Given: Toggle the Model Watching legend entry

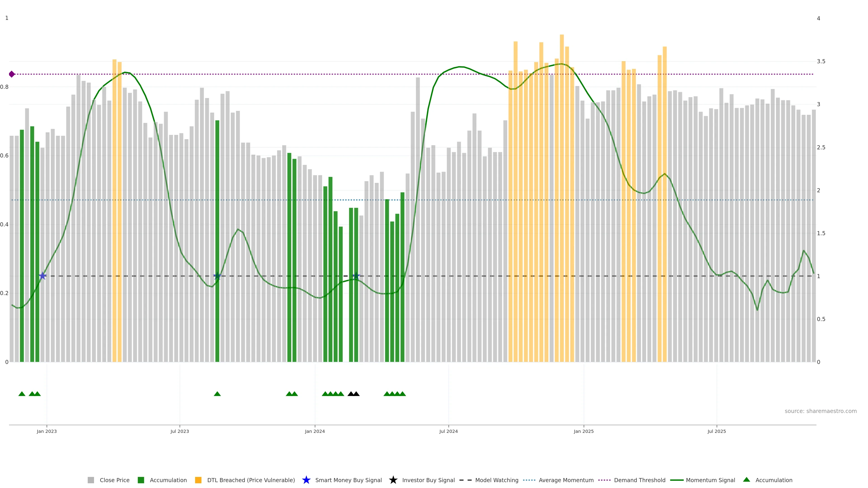Looking at the screenshot, I should pos(496,480).
